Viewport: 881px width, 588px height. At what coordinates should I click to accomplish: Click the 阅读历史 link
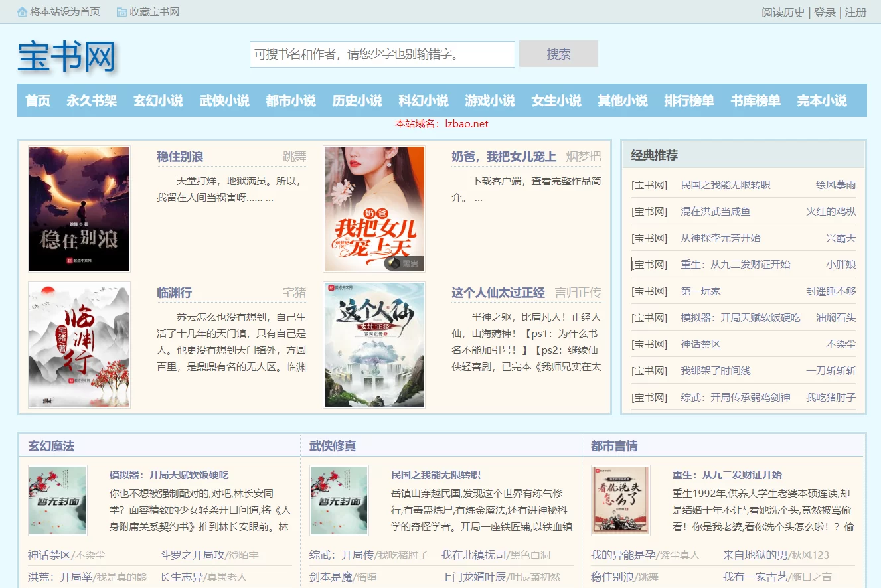pyautogui.click(x=783, y=13)
